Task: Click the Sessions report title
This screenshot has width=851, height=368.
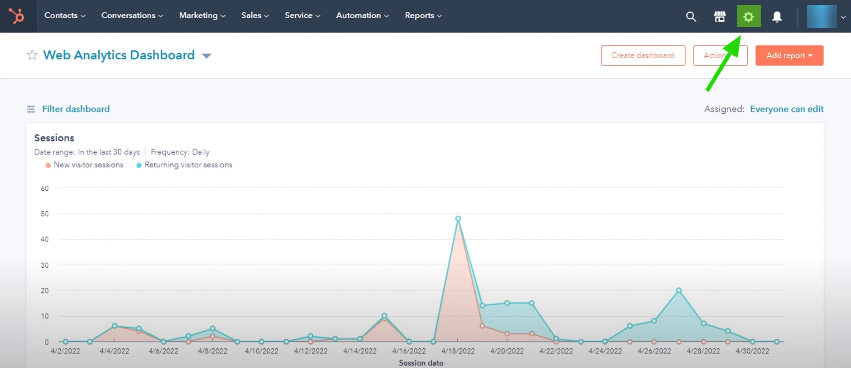Action: [54, 138]
